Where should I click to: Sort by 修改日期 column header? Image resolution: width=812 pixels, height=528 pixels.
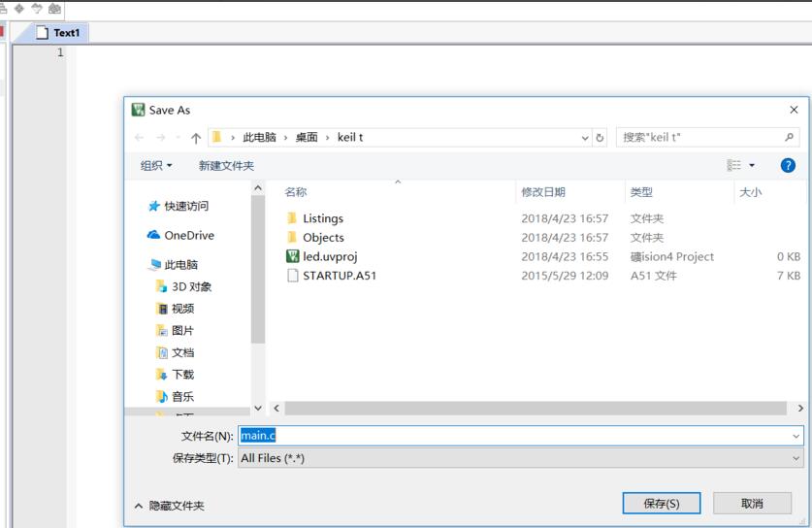pos(543,192)
